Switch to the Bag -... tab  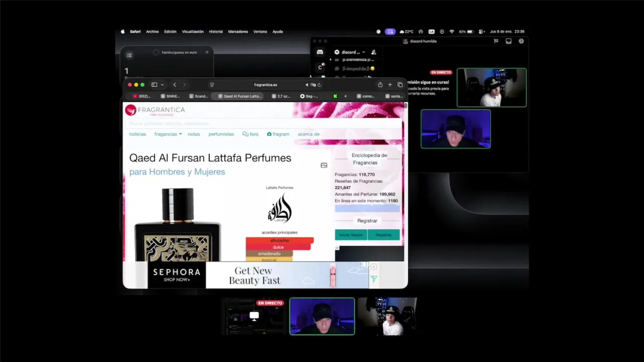[x=309, y=96]
